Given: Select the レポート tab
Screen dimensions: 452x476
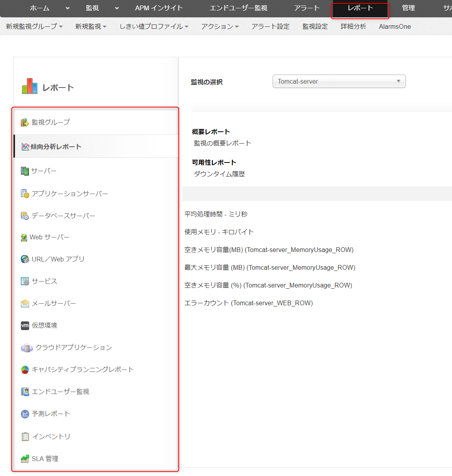Looking at the screenshot, I should click(x=360, y=8).
